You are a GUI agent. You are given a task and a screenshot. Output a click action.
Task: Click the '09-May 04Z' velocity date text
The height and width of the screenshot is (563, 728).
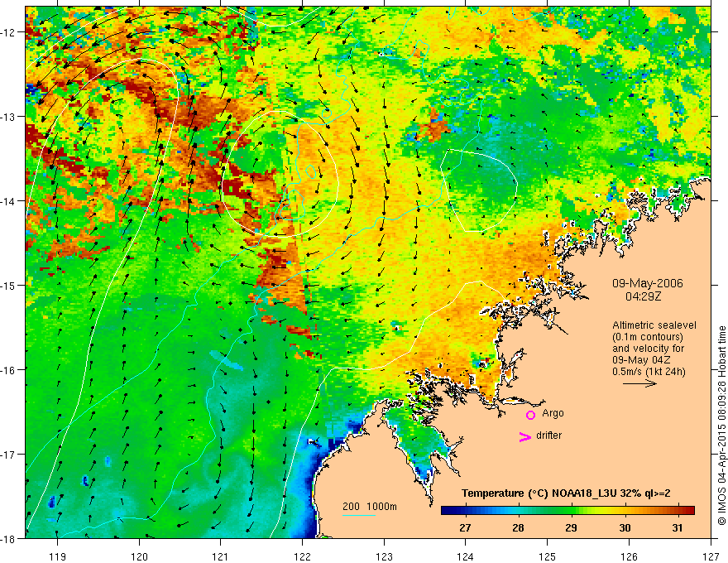click(640, 360)
